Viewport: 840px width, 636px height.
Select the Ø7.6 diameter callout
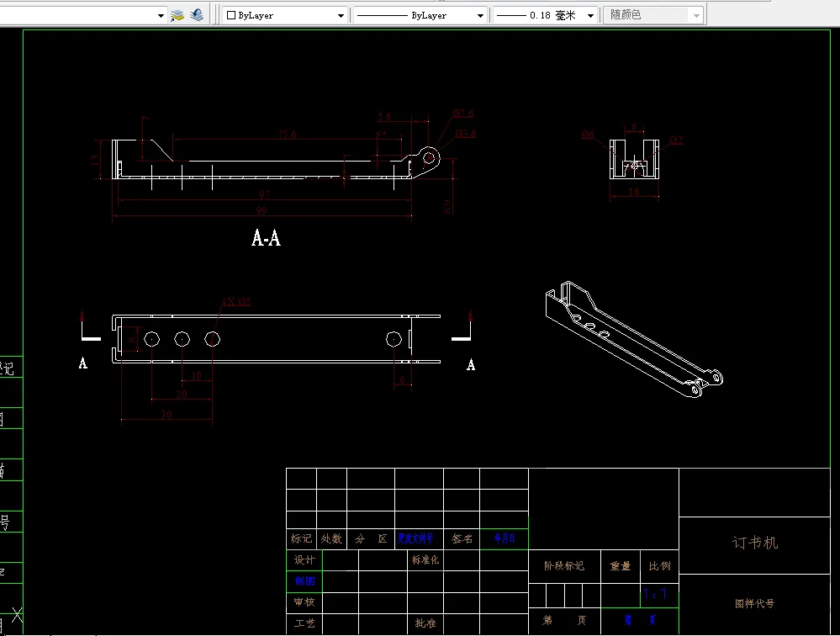click(x=463, y=114)
